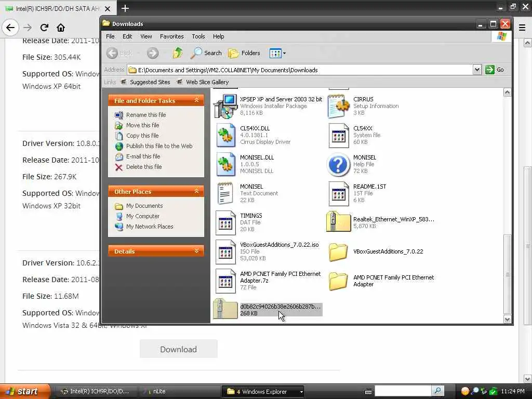Screen dimensions: 532x399
Task: Go to browser home page
Action: 61,28
